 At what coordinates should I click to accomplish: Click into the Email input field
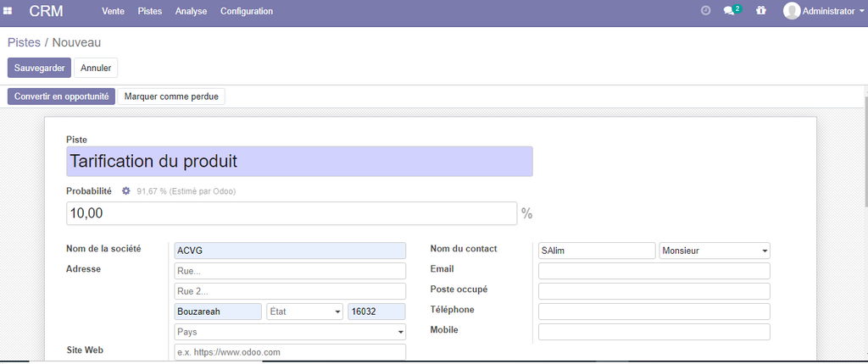pos(654,271)
